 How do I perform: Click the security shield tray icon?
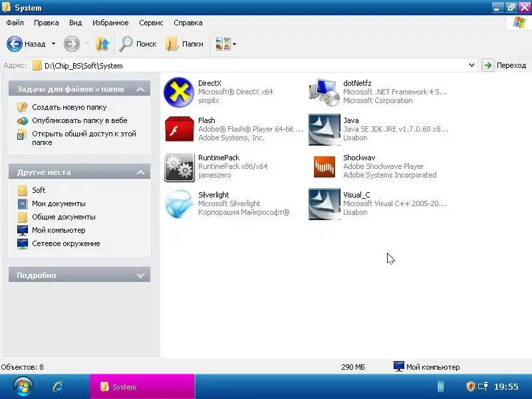470,386
